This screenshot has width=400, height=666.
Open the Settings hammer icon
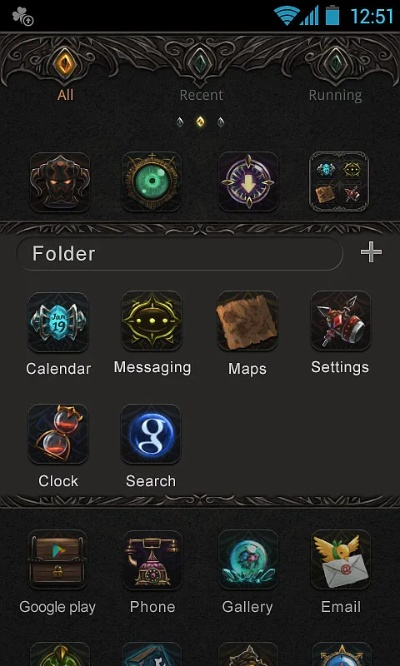341,321
